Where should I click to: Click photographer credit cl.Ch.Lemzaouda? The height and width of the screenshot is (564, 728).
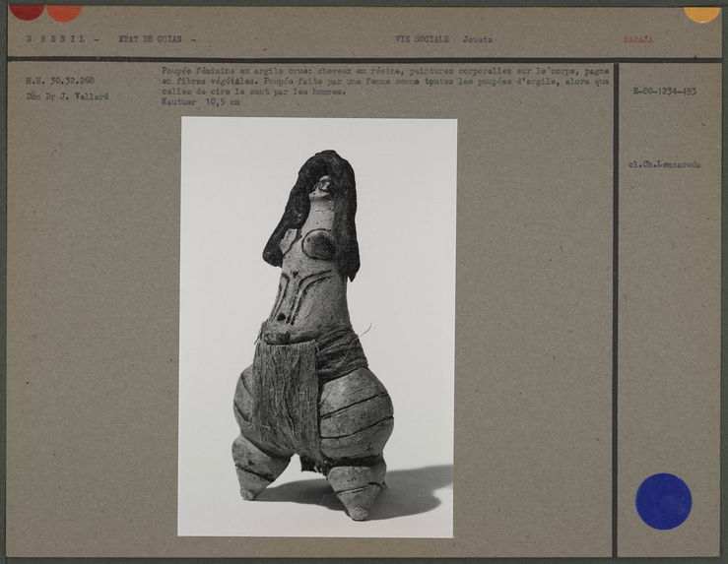[664, 164]
